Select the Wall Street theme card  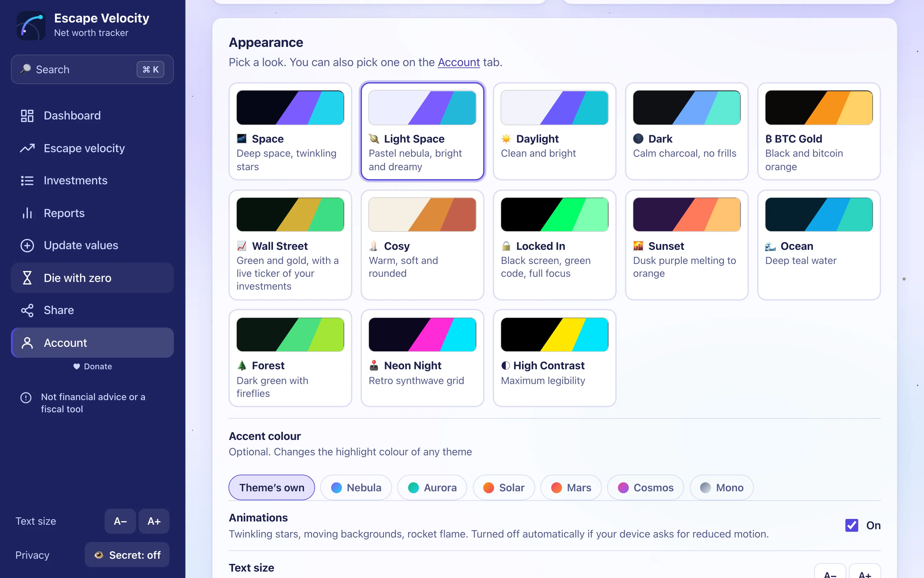point(290,245)
